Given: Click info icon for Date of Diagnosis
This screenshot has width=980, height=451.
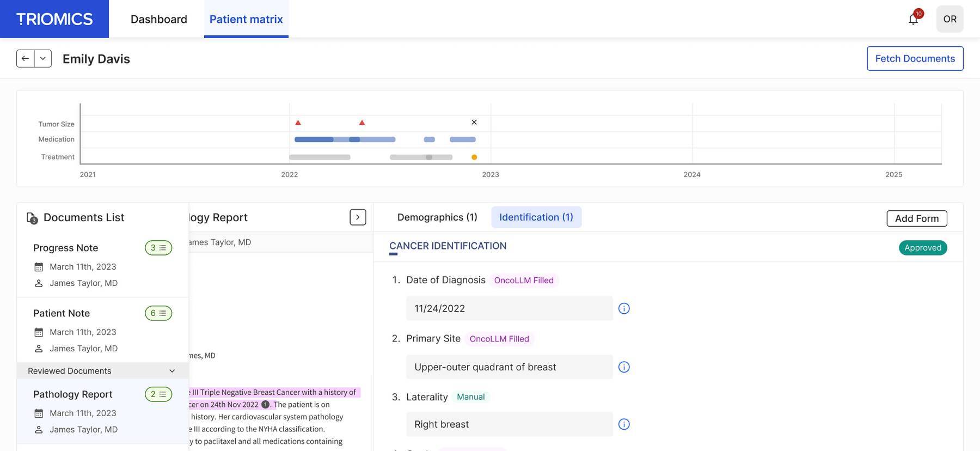Looking at the screenshot, I should [x=624, y=308].
